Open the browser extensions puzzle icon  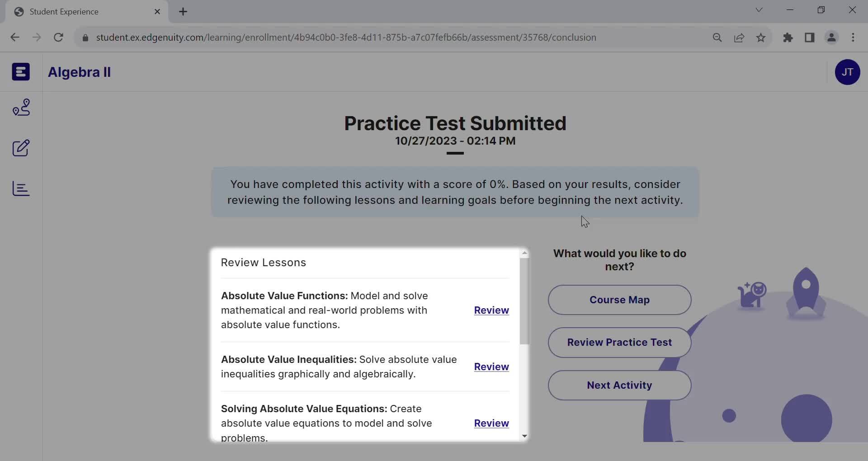point(788,38)
